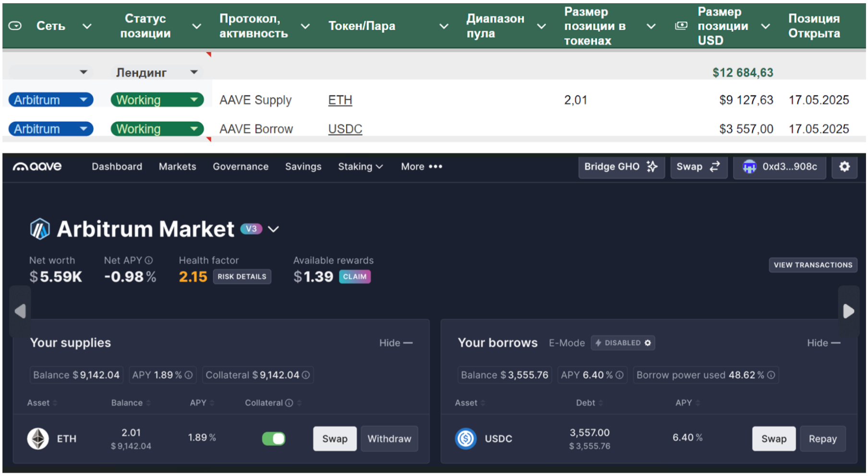Click the USDC asset icon

coord(466,439)
